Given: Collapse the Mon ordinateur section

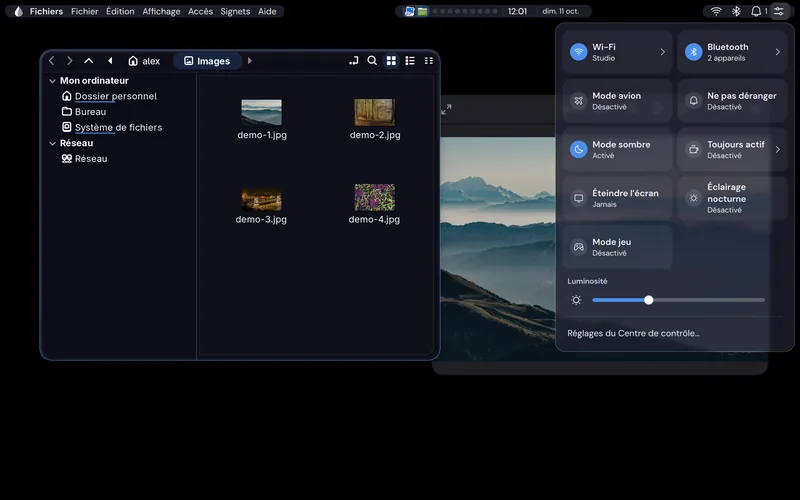Looking at the screenshot, I should tap(52, 81).
